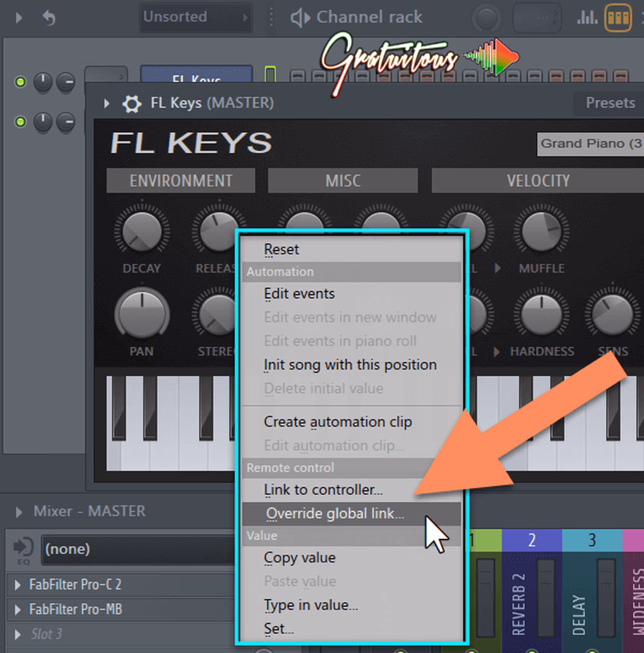
Task: Select Create automation clip menu entry
Action: coord(351,422)
